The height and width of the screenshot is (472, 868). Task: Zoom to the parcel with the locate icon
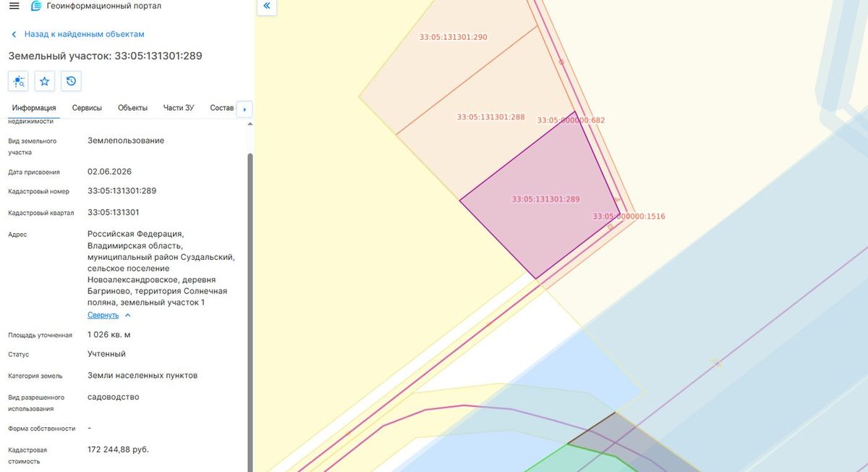coord(18,81)
